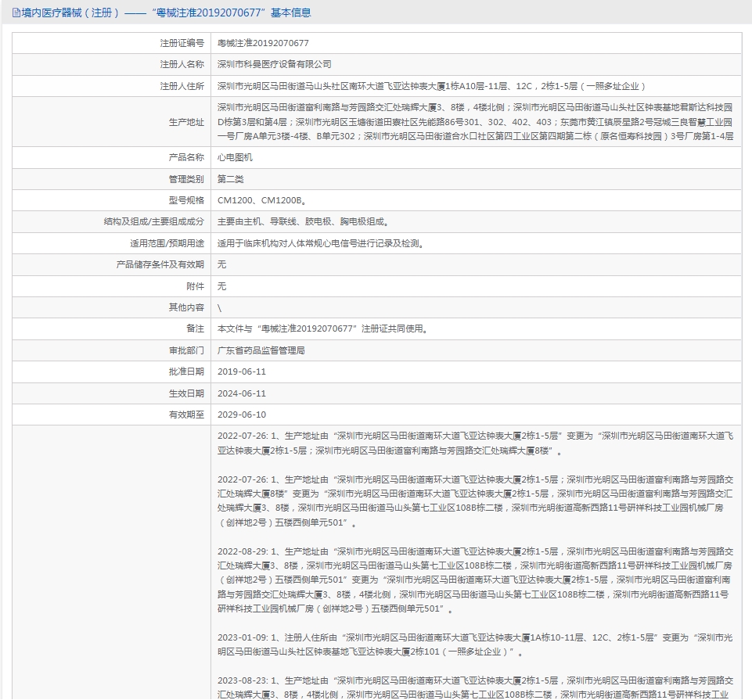Click the 结构及组成/主要组成成分 label

pyautogui.click(x=154, y=221)
